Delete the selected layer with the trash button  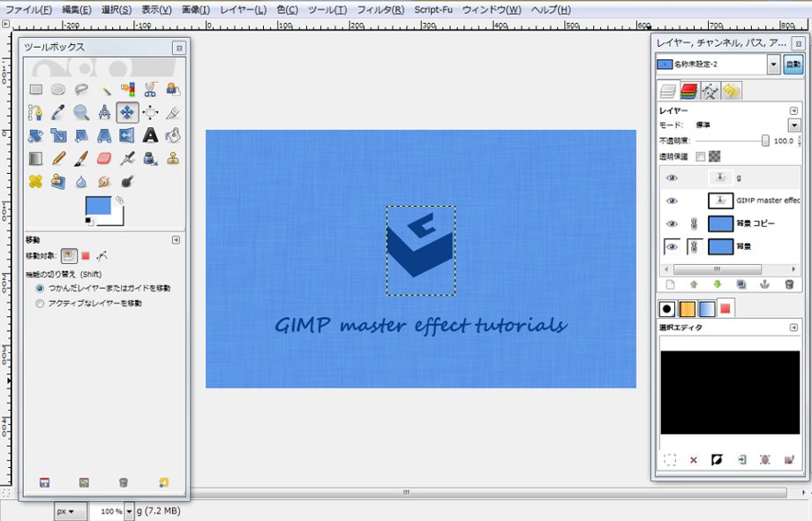[787, 283]
